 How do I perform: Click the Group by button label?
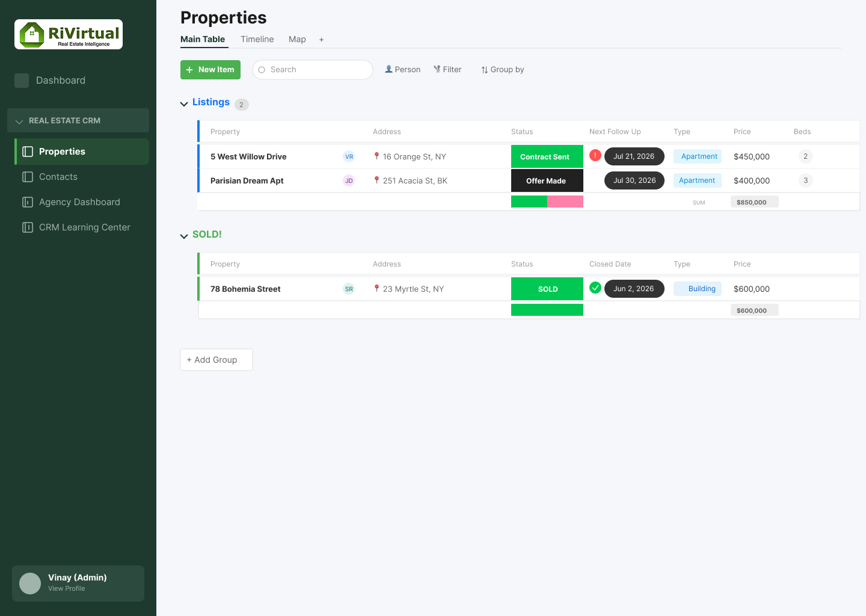point(507,70)
